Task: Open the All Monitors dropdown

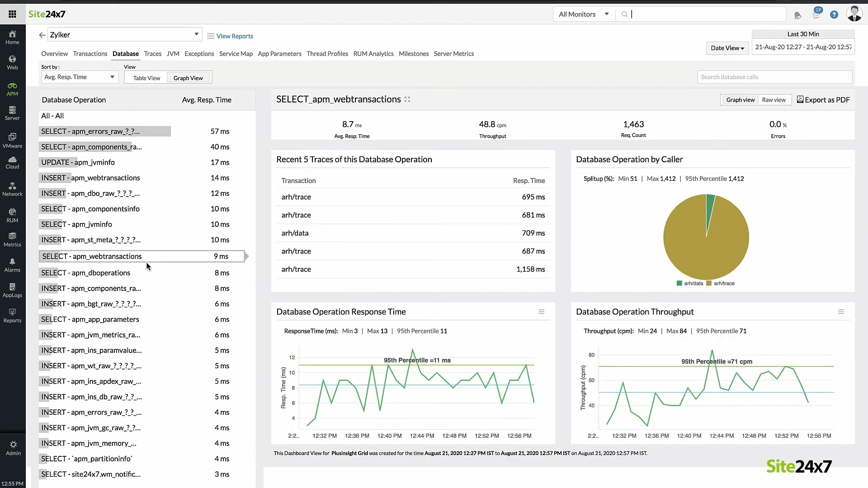Action: 584,14
